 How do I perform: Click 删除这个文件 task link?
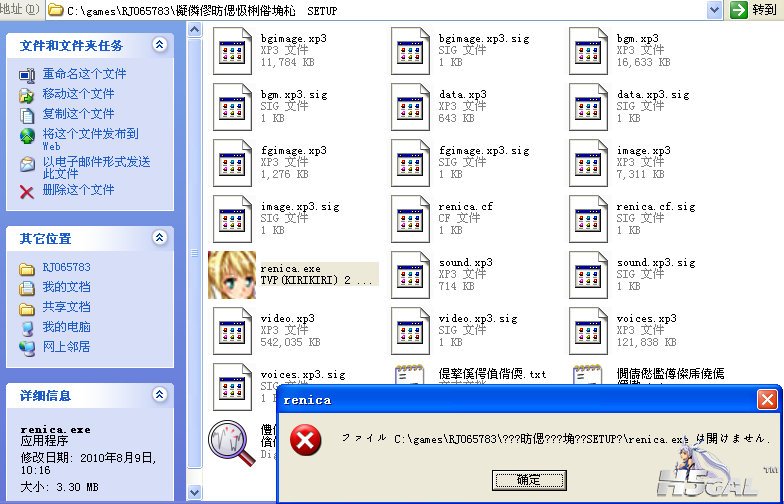pos(78,190)
